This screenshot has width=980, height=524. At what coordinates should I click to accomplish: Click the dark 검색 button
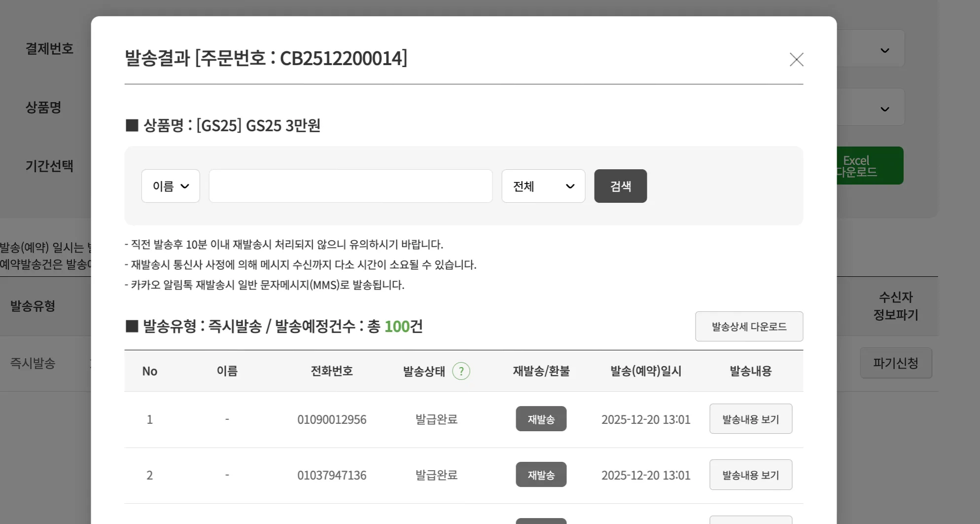[x=620, y=186]
